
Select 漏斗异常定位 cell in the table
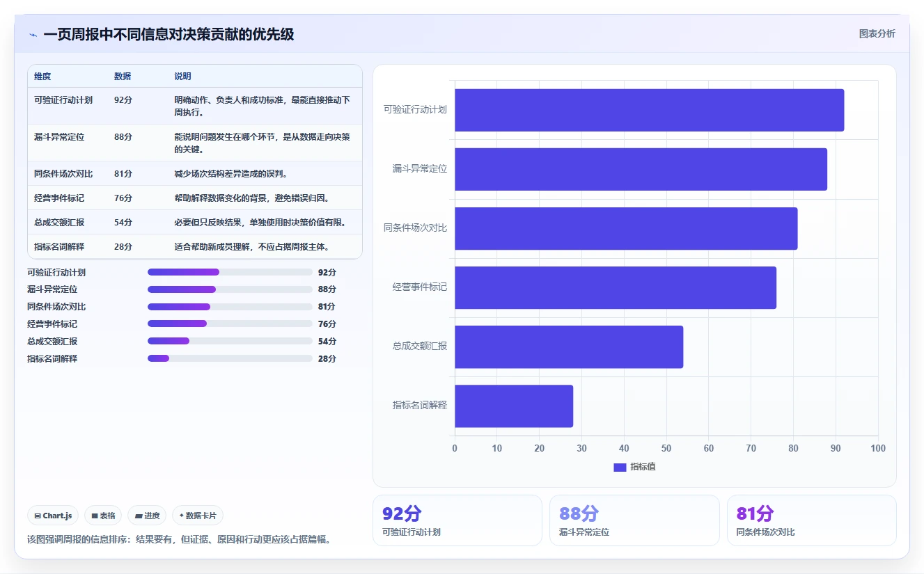click(59, 137)
